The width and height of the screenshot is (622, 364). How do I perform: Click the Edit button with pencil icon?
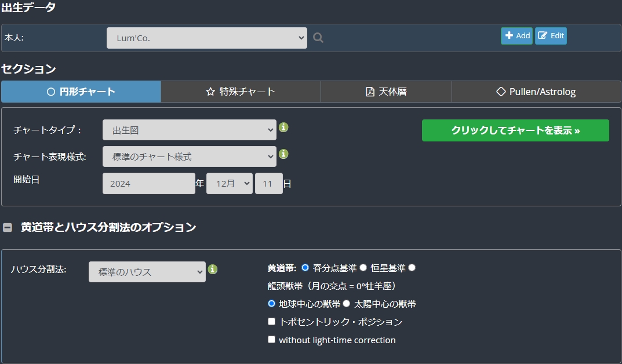click(551, 36)
